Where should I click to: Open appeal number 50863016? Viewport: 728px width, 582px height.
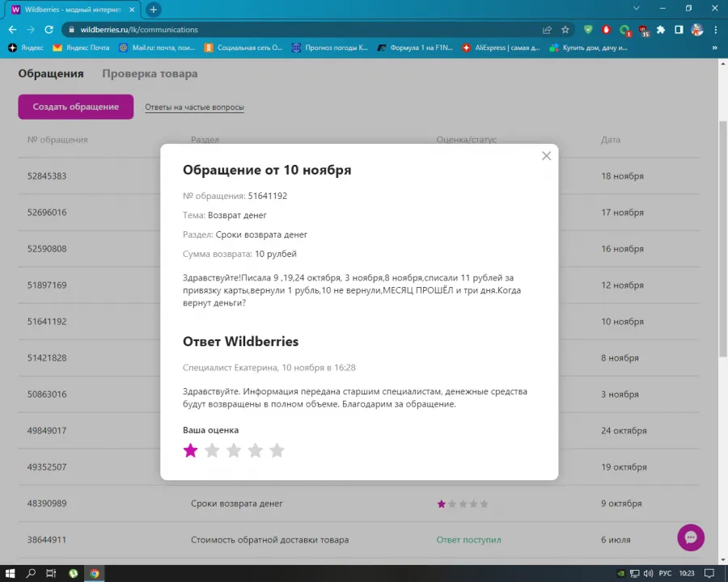tap(47, 394)
